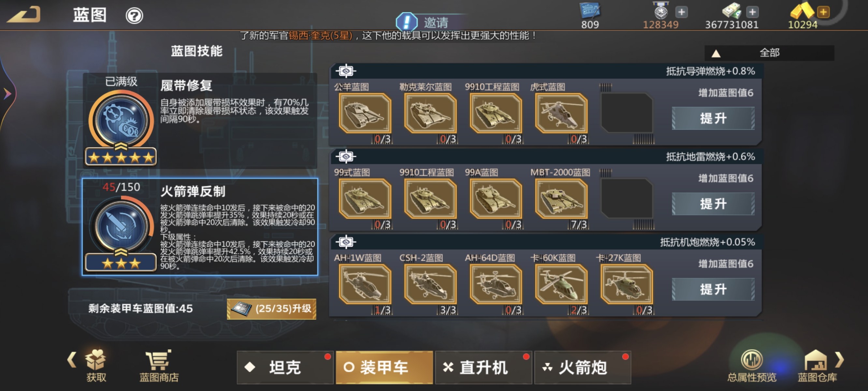Click the (25/35)升级 upgrade button
Viewport: 868px width, 391px height.
(272, 309)
